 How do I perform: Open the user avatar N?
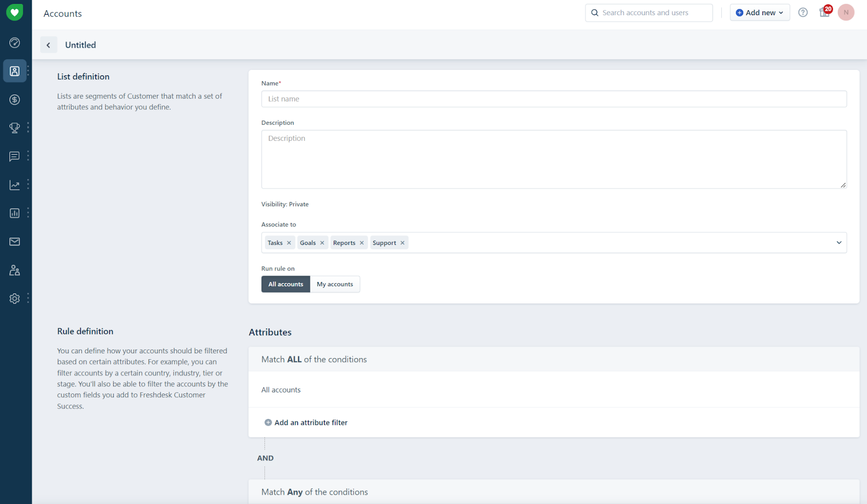(x=846, y=12)
